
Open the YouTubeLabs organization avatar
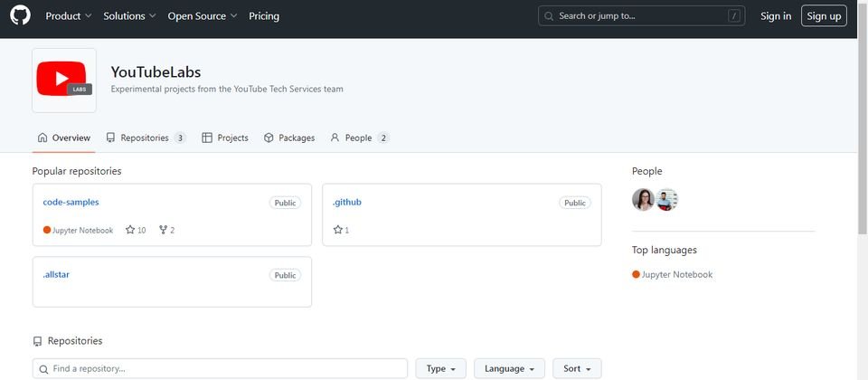pos(64,81)
